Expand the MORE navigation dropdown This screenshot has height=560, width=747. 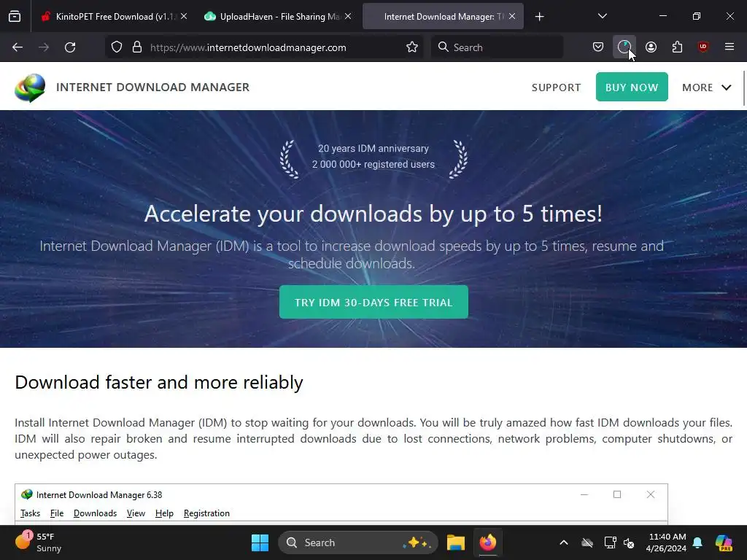[x=706, y=87]
